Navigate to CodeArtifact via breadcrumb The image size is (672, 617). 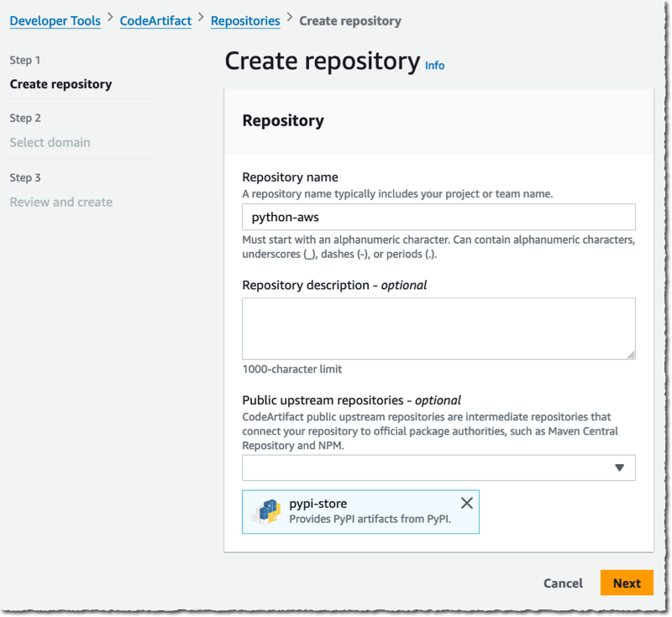[x=155, y=21]
